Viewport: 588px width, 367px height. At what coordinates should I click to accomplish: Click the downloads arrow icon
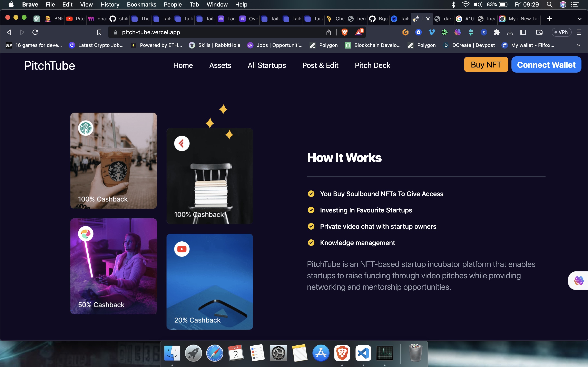(510, 32)
